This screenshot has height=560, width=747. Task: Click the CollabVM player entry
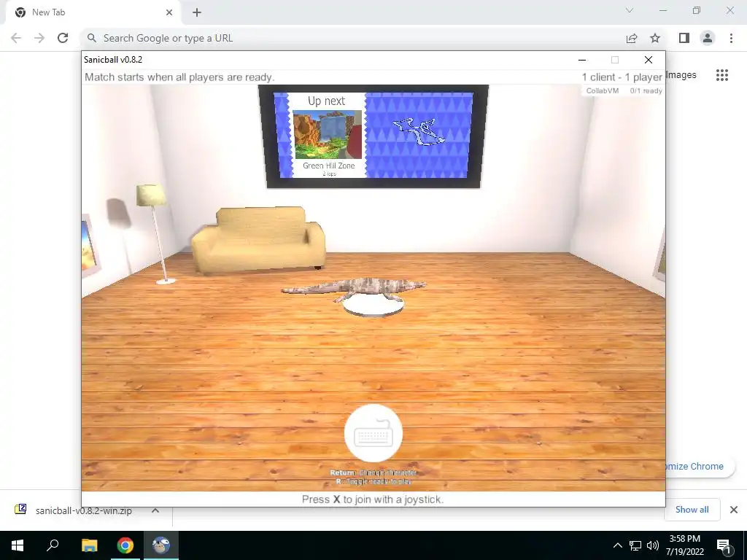click(602, 90)
